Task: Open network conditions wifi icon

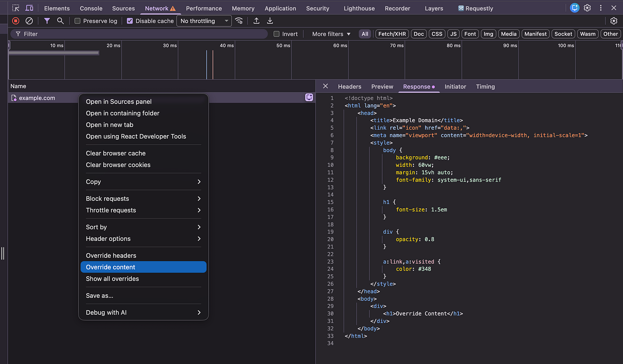Action: (239, 21)
